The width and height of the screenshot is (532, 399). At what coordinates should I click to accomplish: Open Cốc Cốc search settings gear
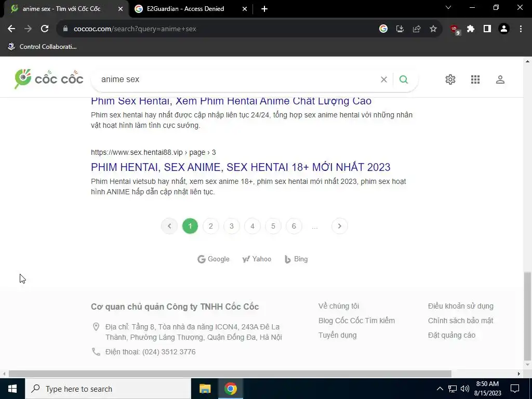click(450, 79)
